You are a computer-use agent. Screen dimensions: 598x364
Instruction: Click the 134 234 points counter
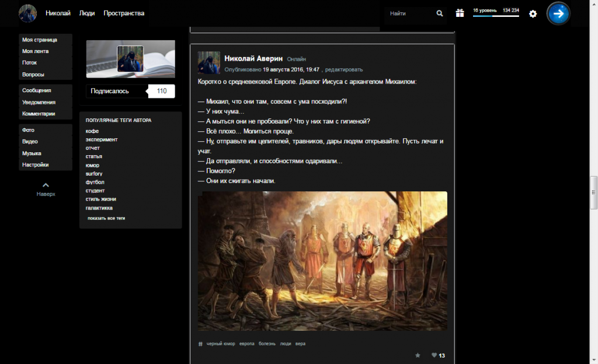(510, 10)
